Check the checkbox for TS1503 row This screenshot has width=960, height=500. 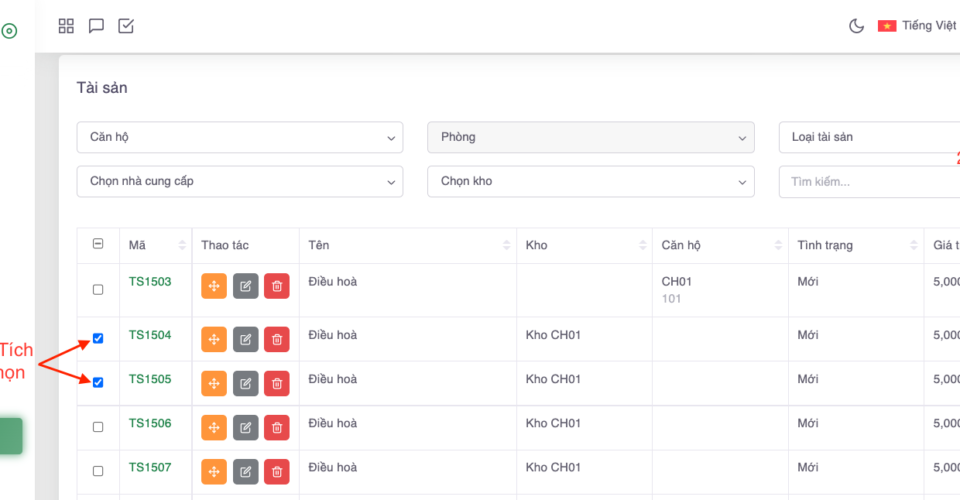pos(98,290)
